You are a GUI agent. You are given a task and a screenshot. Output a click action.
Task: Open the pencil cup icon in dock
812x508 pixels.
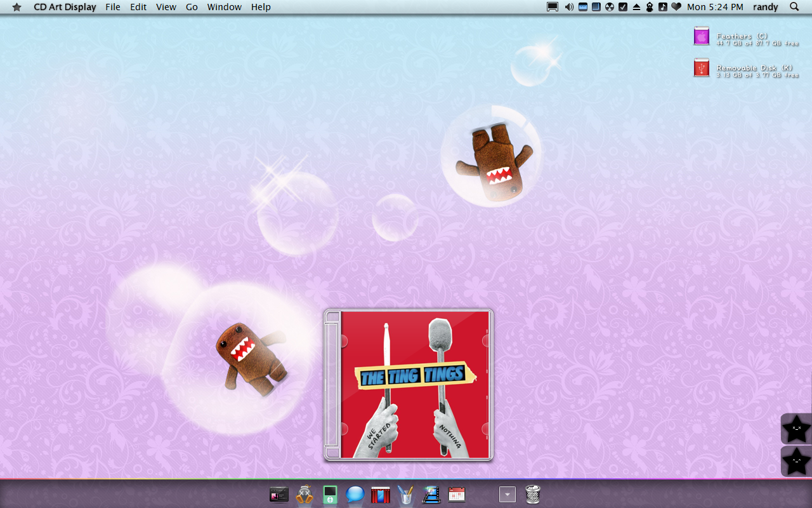(406, 495)
